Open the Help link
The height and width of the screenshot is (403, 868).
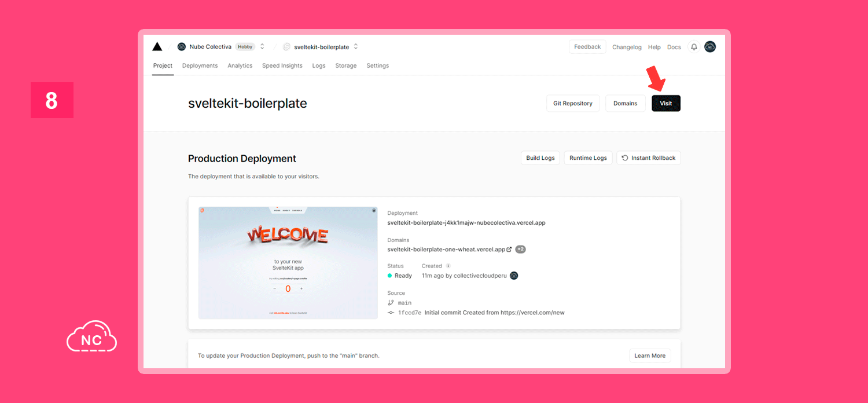[x=654, y=47]
